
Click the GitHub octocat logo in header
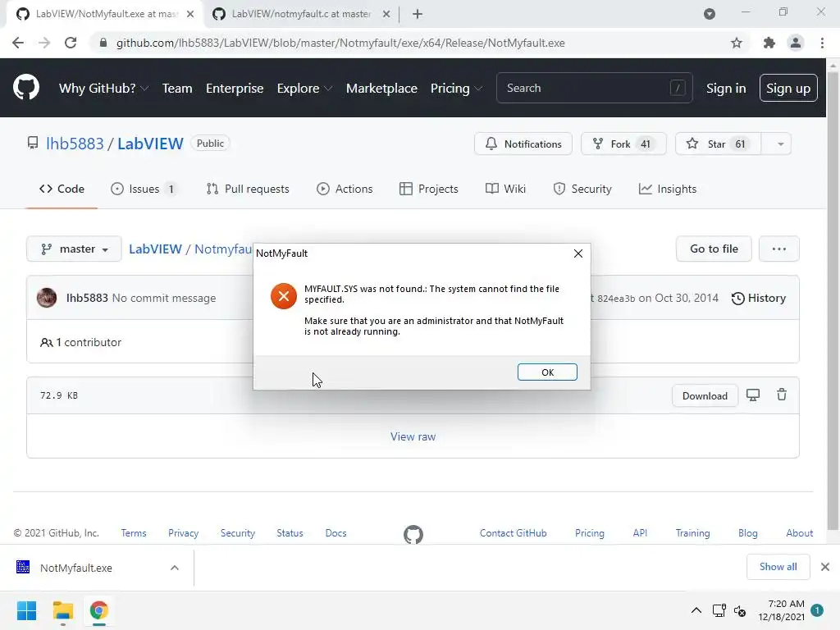point(25,88)
